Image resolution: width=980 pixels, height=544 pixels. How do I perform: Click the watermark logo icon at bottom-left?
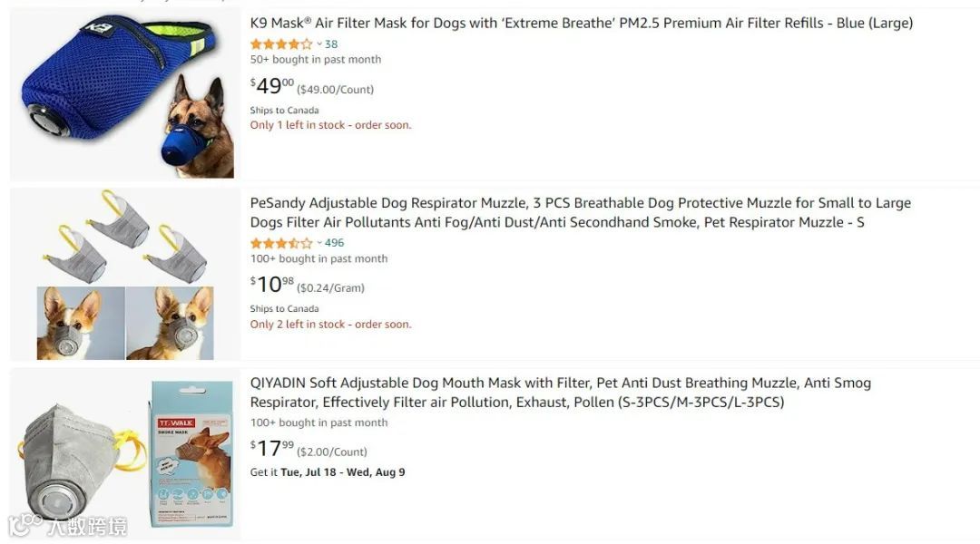[x=24, y=525]
